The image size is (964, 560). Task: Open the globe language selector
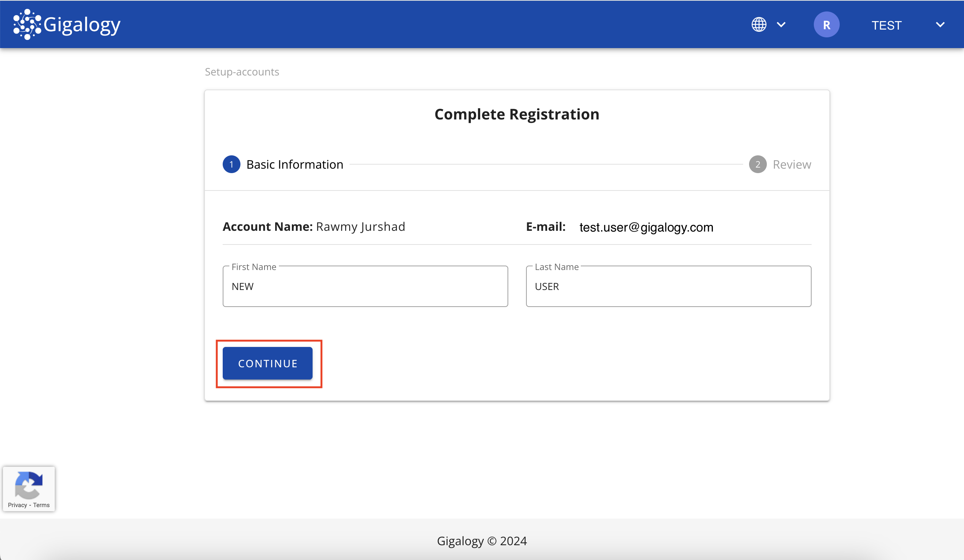coord(759,25)
